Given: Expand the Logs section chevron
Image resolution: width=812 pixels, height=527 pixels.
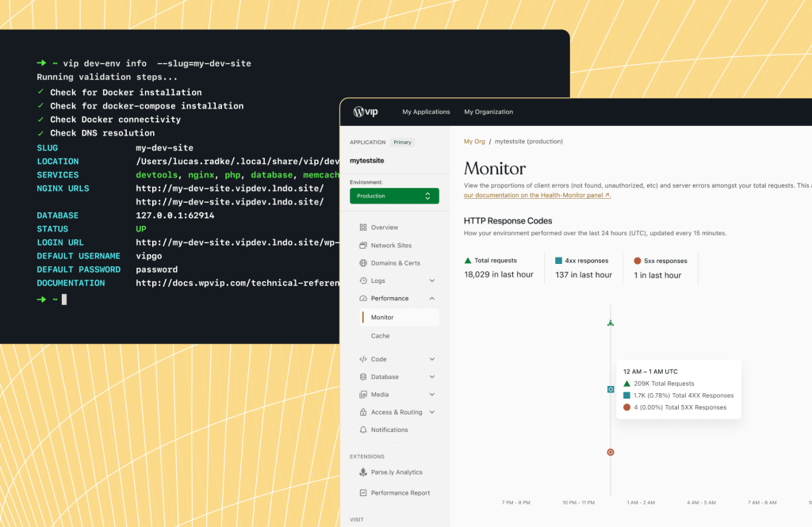Looking at the screenshot, I should 432,281.
